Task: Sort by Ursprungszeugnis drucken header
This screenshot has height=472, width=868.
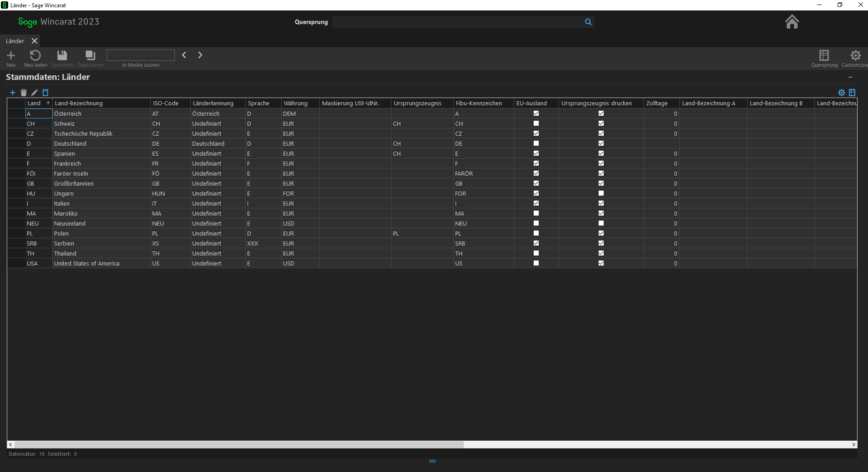Action: [x=601, y=103]
